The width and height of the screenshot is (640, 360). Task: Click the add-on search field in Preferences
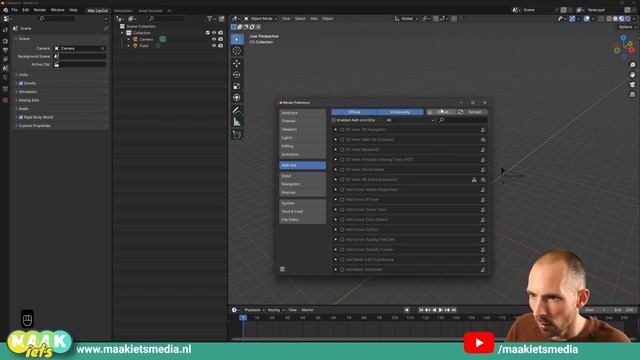point(462,120)
